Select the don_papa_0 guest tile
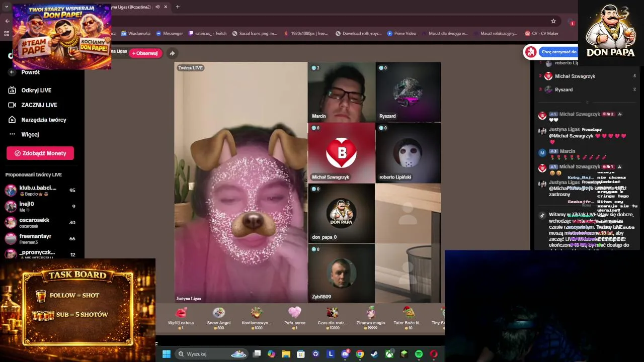The height and width of the screenshot is (362, 644). [341, 213]
